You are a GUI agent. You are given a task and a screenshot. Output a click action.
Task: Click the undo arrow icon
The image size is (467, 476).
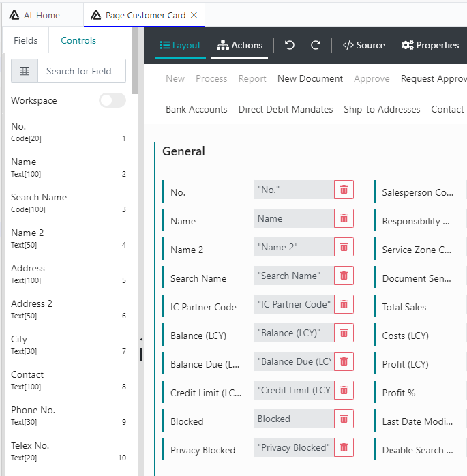(x=290, y=45)
